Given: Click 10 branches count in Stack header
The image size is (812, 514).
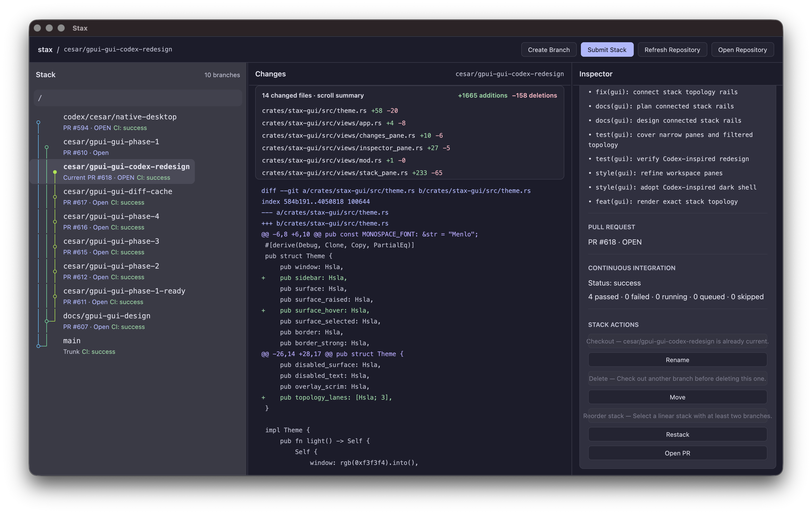Looking at the screenshot, I should click(222, 75).
